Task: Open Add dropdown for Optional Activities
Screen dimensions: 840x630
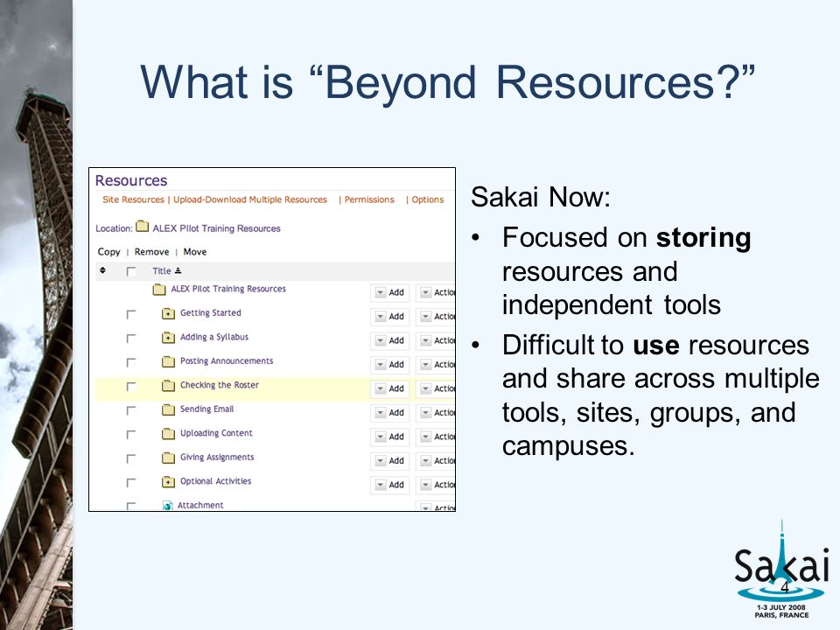Action: 390,486
